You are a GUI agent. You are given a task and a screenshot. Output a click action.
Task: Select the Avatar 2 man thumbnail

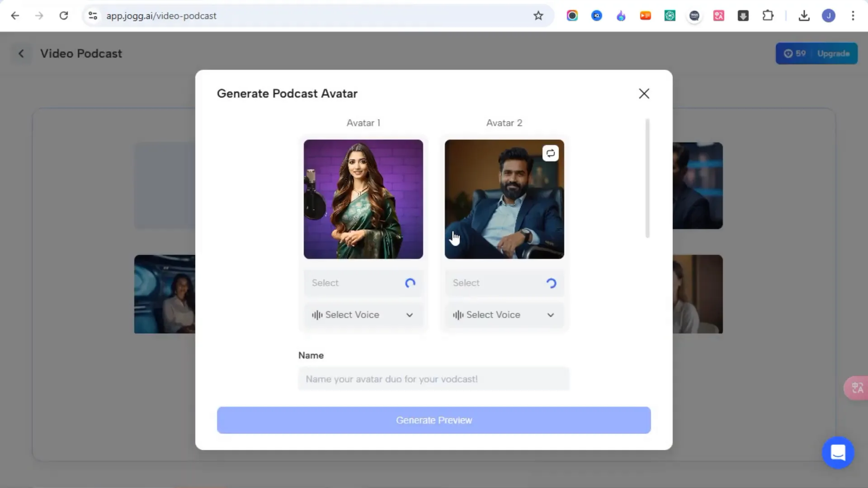click(505, 199)
